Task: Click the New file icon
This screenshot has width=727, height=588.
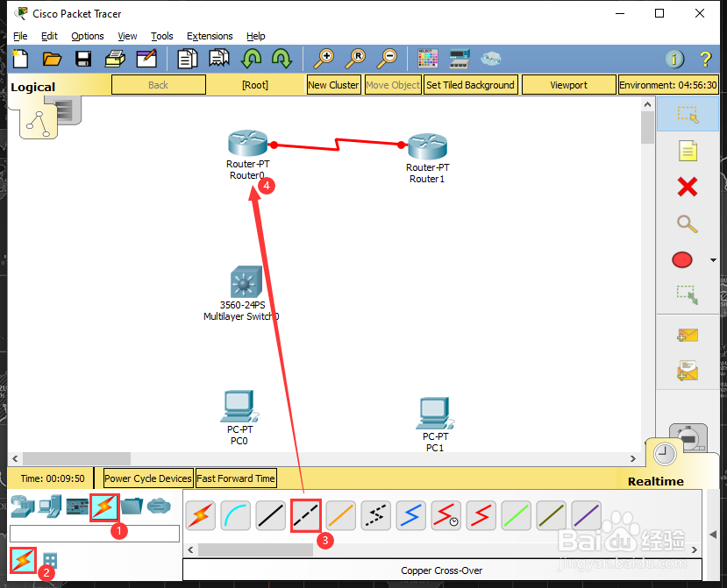Action: point(20,59)
